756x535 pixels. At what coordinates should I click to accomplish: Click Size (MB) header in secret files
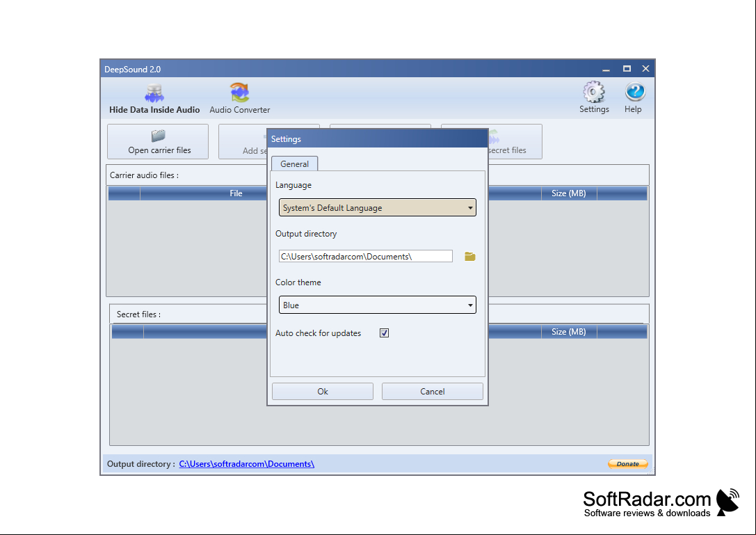coord(569,332)
